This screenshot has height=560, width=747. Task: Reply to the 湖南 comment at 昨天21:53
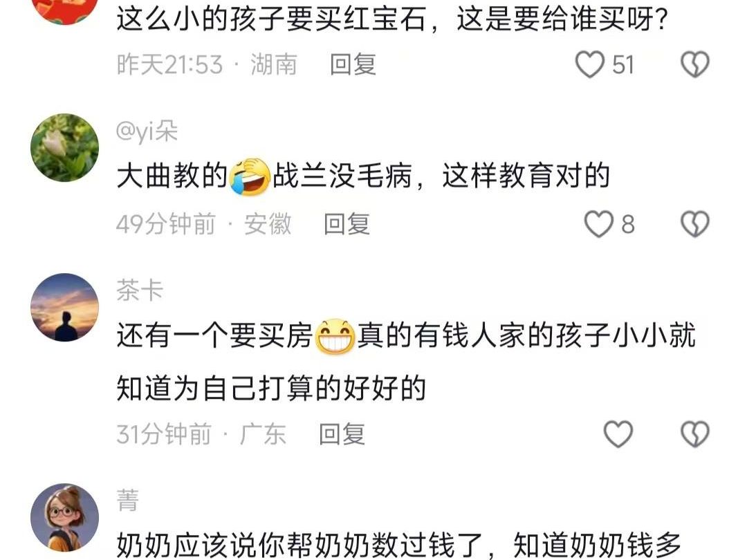[353, 64]
